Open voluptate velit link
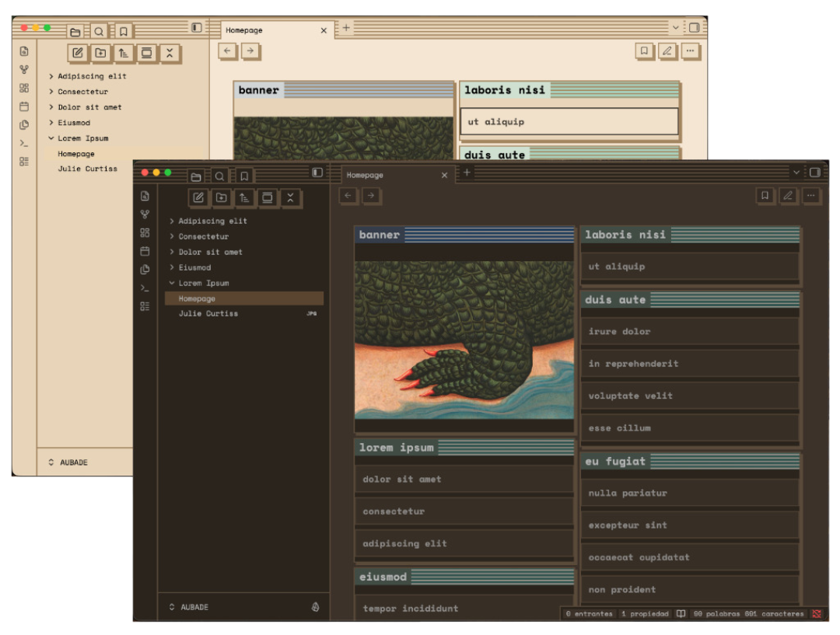This screenshot has height=635, width=840. pos(690,396)
